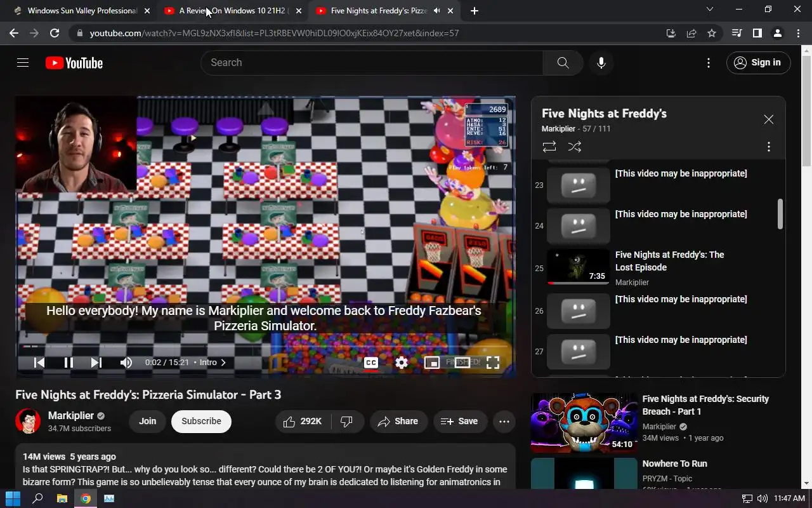
Task: Focus the YouTube search field
Action: (372, 63)
